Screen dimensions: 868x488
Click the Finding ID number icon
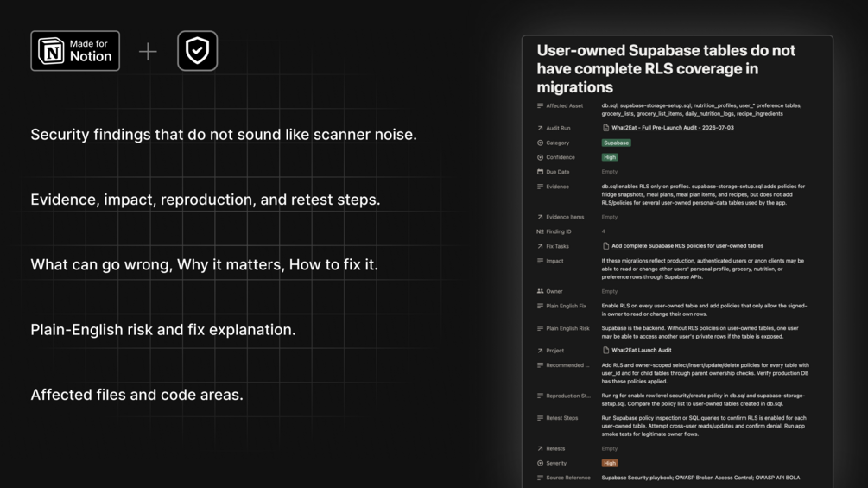[540, 231]
